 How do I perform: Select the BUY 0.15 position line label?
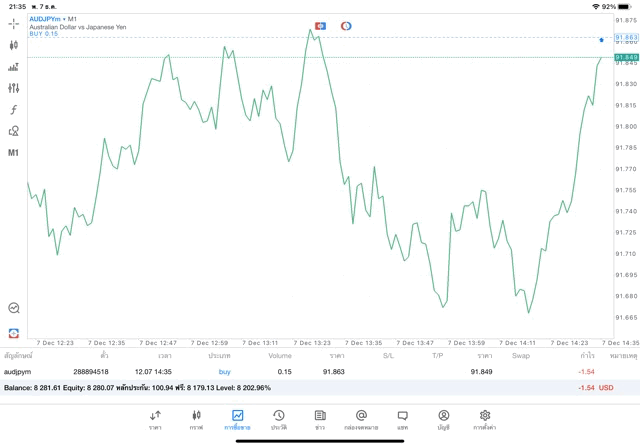pyautogui.click(x=44, y=34)
